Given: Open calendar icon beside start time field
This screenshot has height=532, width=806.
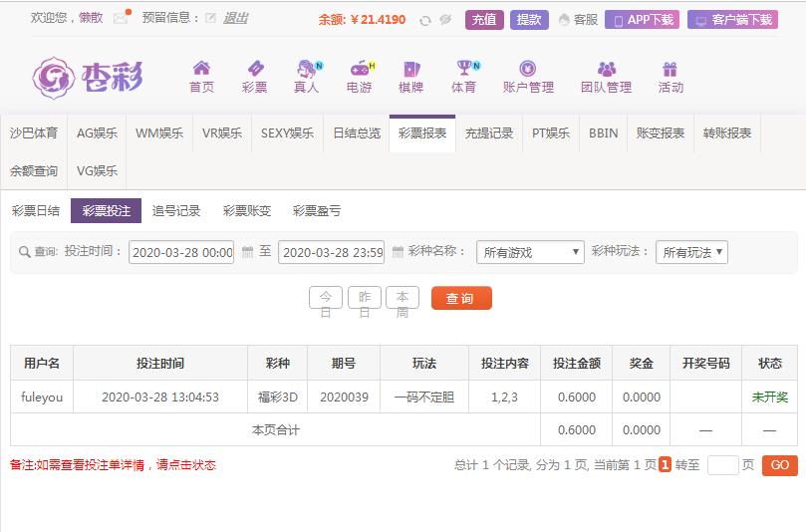Looking at the screenshot, I should 247,252.
